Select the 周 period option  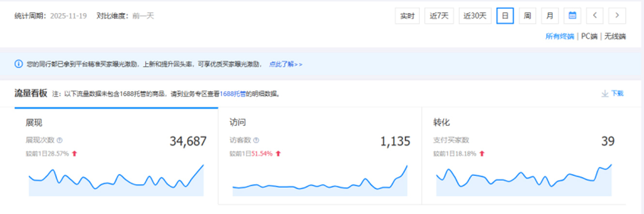527,15
